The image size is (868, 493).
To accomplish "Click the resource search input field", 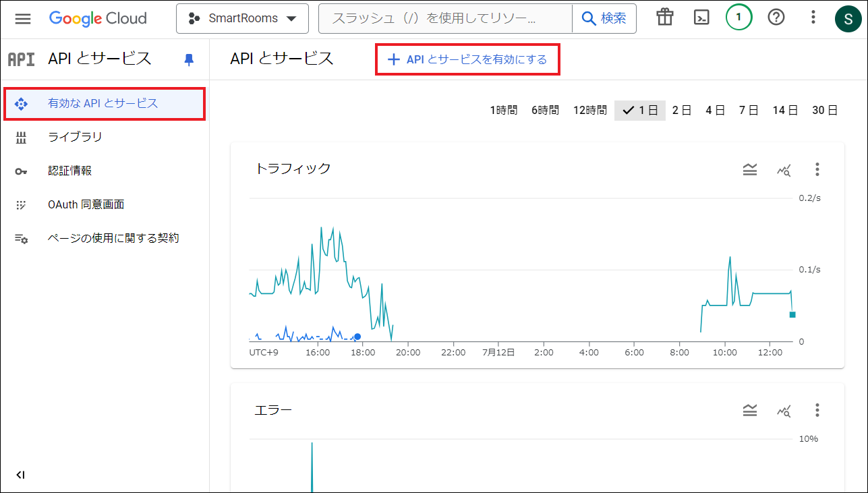I will (445, 18).
